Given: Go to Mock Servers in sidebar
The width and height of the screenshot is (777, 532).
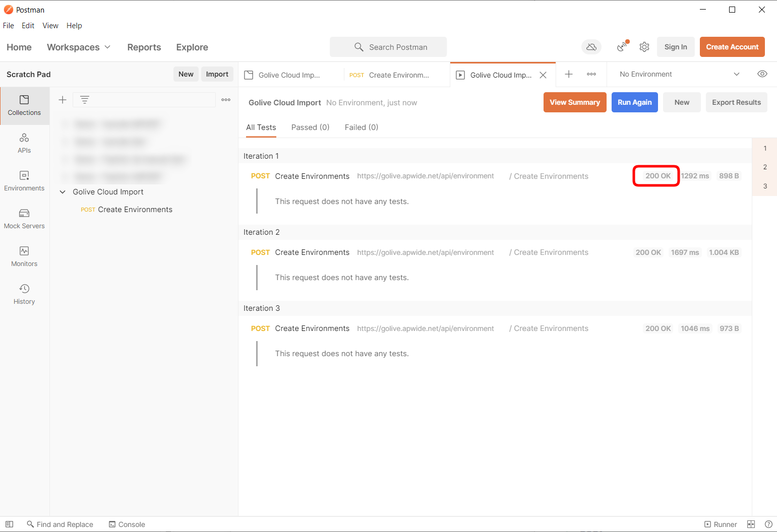Looking at the screenshot, I should click(24, 219).
